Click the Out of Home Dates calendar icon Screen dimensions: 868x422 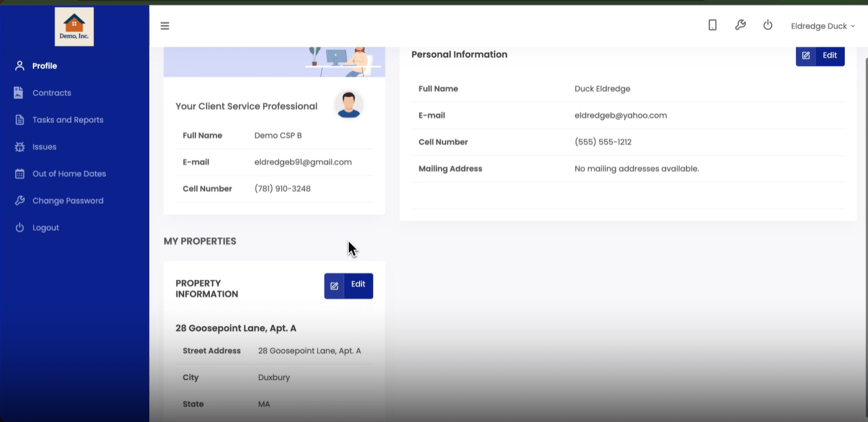[x=19, y=174]
